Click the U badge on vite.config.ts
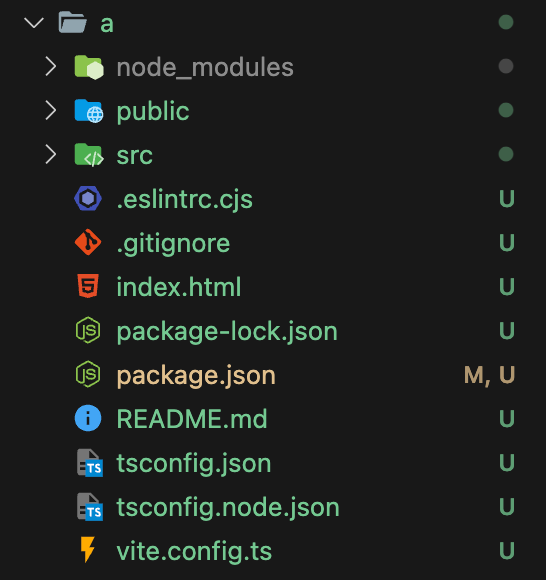This screenshot has height=580, width=546. coord(507,550)
